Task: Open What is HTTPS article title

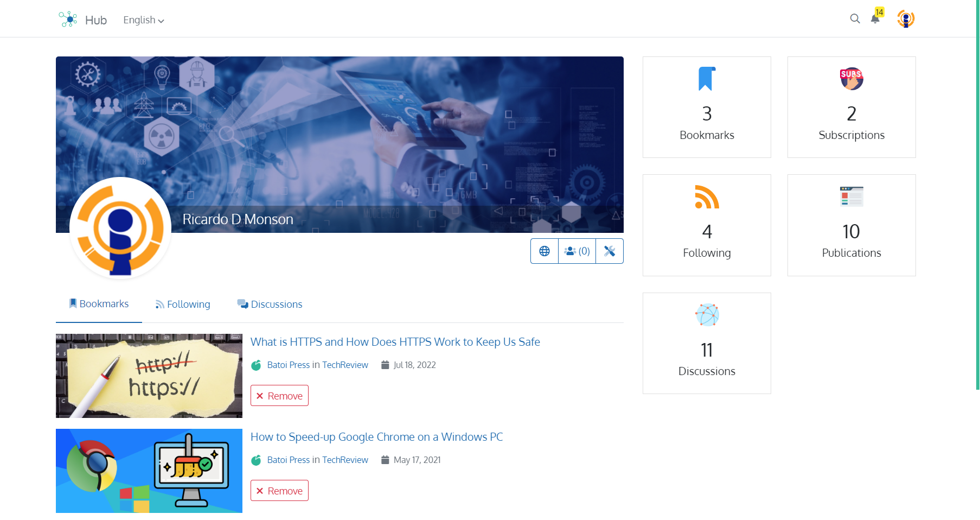Action: 395,342
